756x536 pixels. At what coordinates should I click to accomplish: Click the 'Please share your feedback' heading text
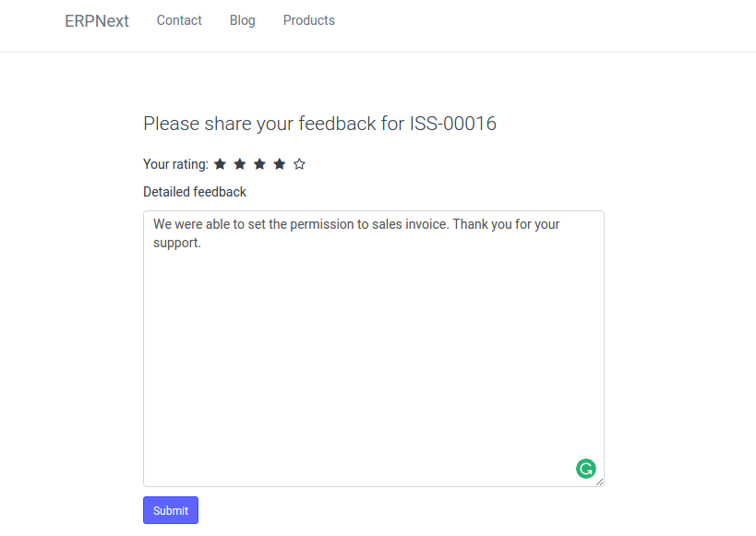tap(259, 124)
